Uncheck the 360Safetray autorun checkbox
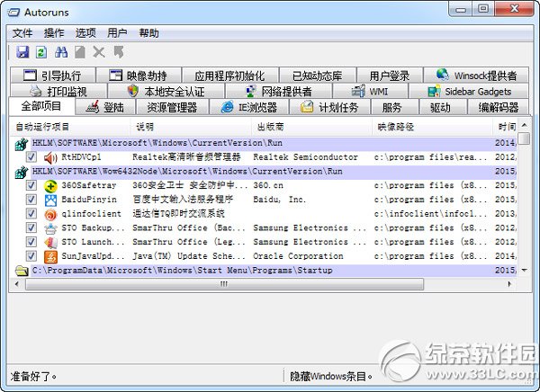The width and height of the screenshot is (540, 392). coord(31,185)
